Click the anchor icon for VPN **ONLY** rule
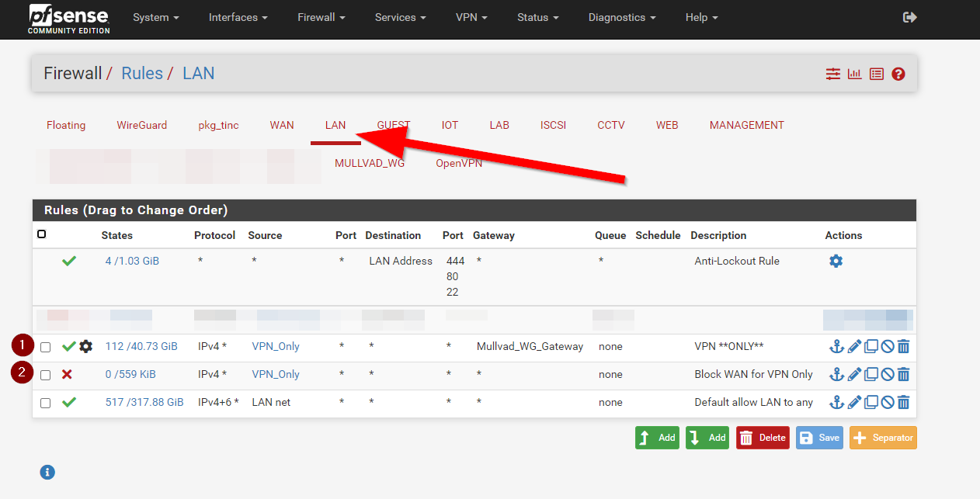Screen dimensions: 980x499 [x=836, y=346]
